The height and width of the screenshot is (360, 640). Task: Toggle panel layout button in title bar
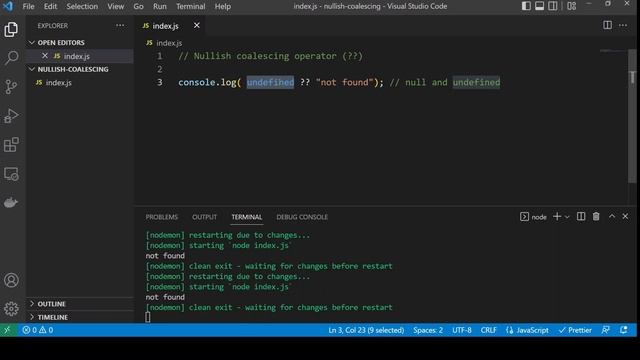(539, 6)
